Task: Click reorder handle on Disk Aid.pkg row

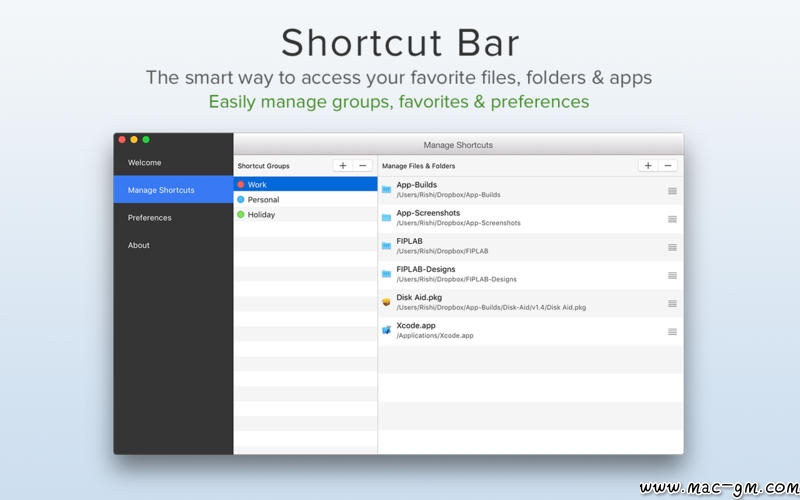Action: [x=672, y=304]
